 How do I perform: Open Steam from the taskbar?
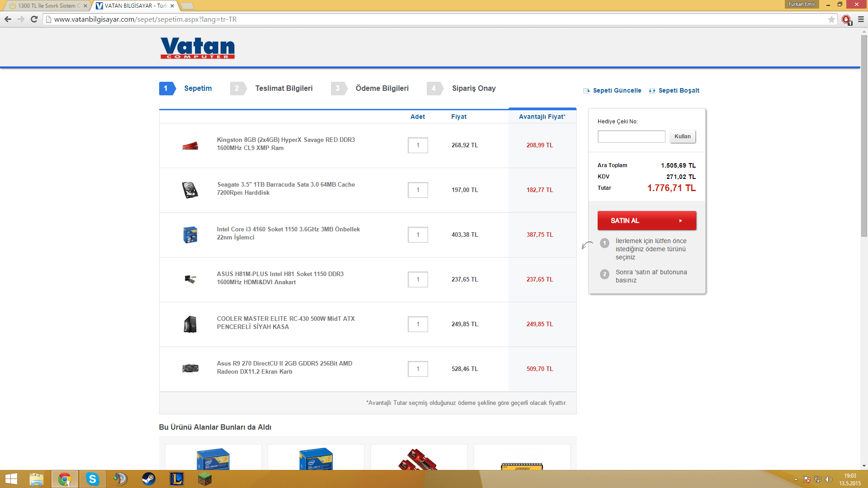[149, 479]
